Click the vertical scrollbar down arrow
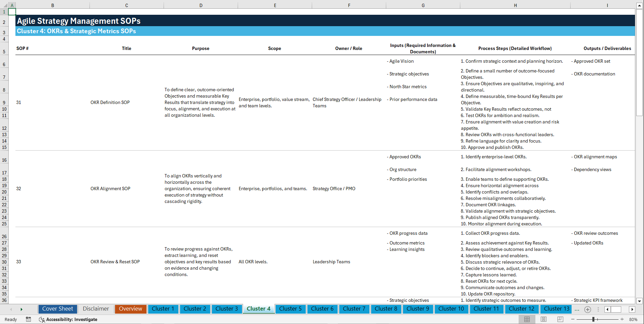 coord(640,301)
